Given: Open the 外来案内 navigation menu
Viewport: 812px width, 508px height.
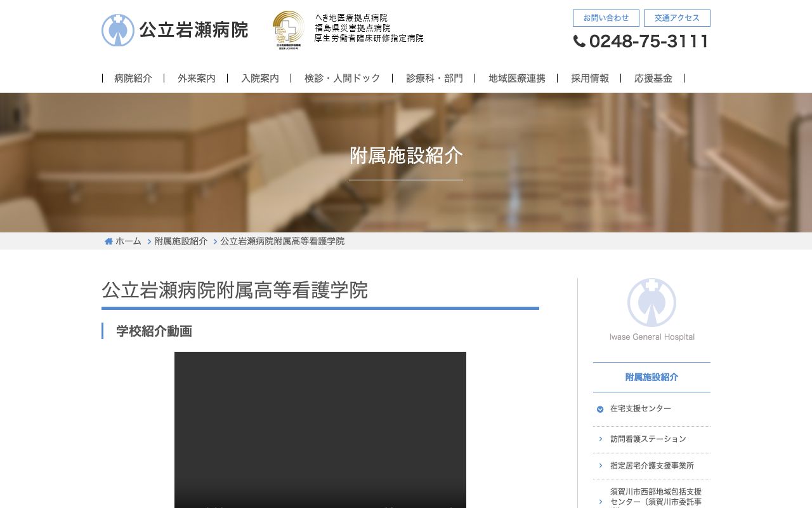Looking at the screenshot, I should (x=196, y=78).
